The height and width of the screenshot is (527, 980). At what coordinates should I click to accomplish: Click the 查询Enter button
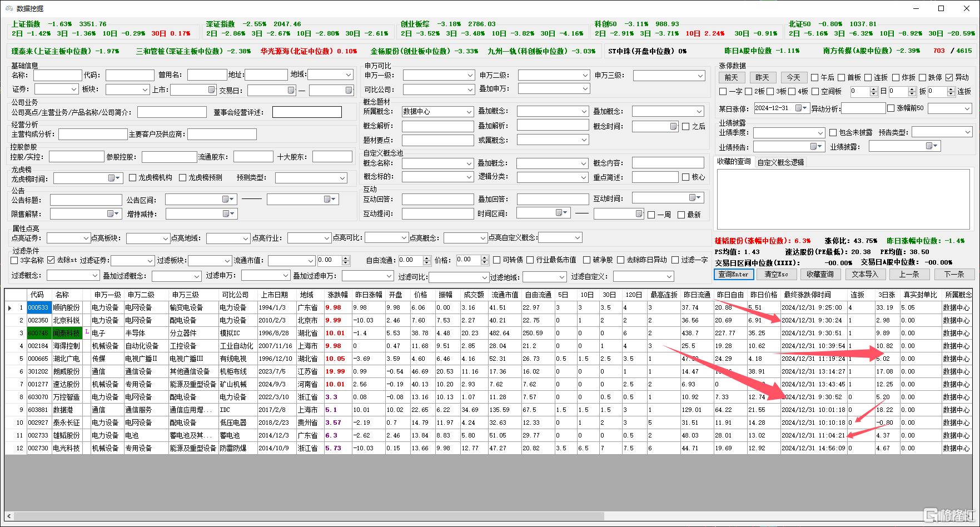[x=733, y=274]
